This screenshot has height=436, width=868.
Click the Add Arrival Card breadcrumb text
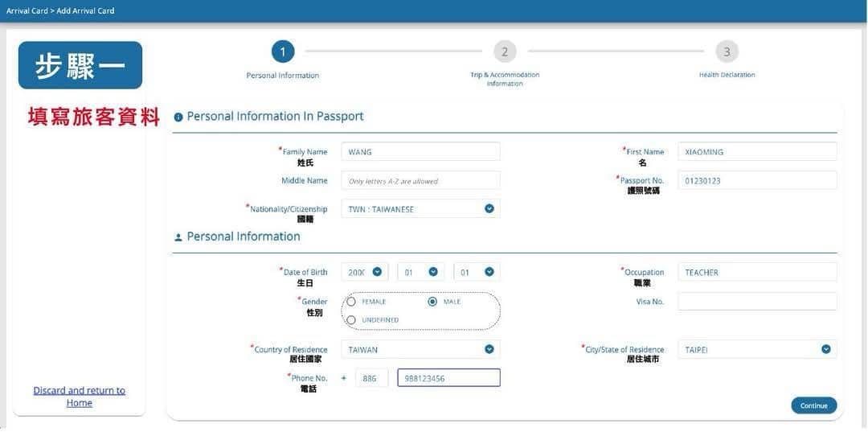point(85,10)
